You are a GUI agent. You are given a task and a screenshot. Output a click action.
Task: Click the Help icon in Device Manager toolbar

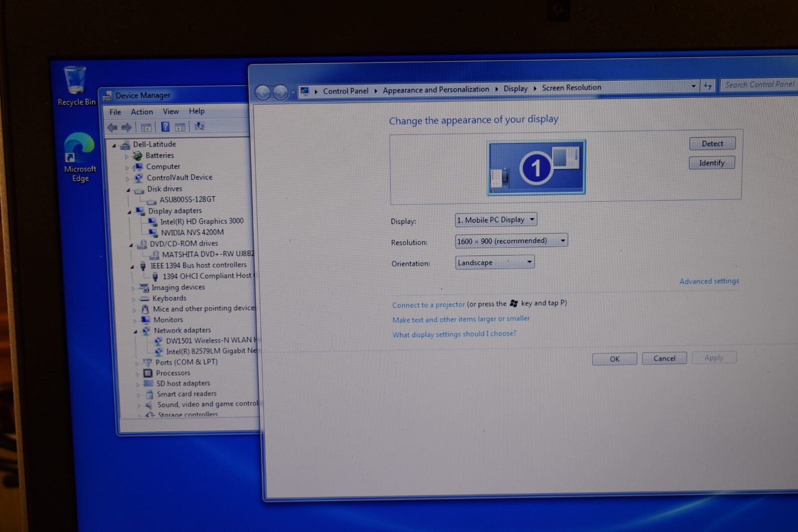165,127
